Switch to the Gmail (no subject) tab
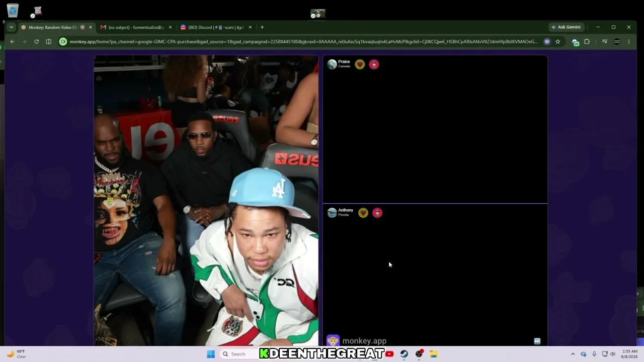 click(136, 27)
